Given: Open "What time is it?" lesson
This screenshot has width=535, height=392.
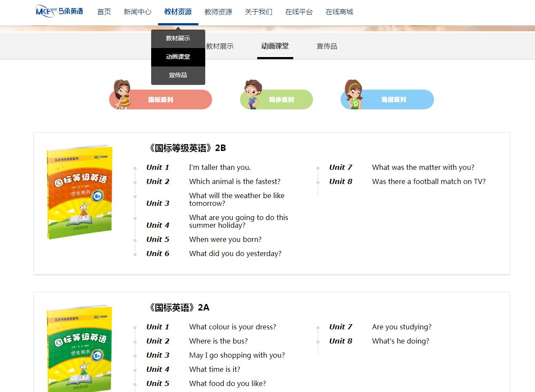Looking at the screenshot, I should [x=215, y=370].
